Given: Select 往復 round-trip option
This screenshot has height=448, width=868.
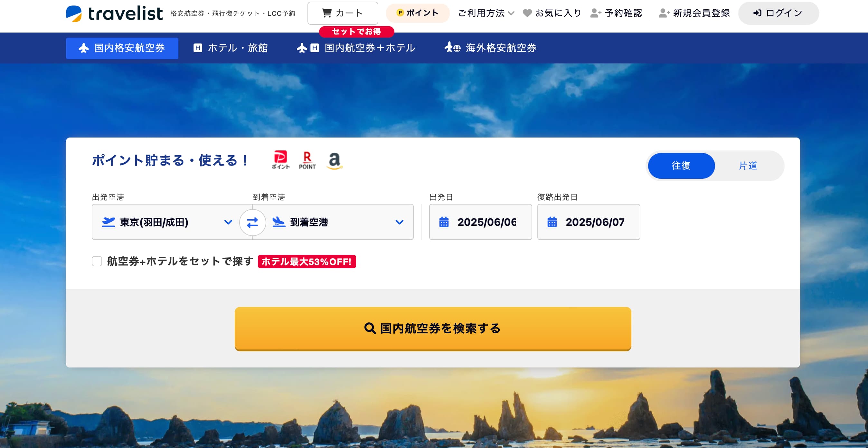Looking at the screenshot, I should (x=681, y=166).
